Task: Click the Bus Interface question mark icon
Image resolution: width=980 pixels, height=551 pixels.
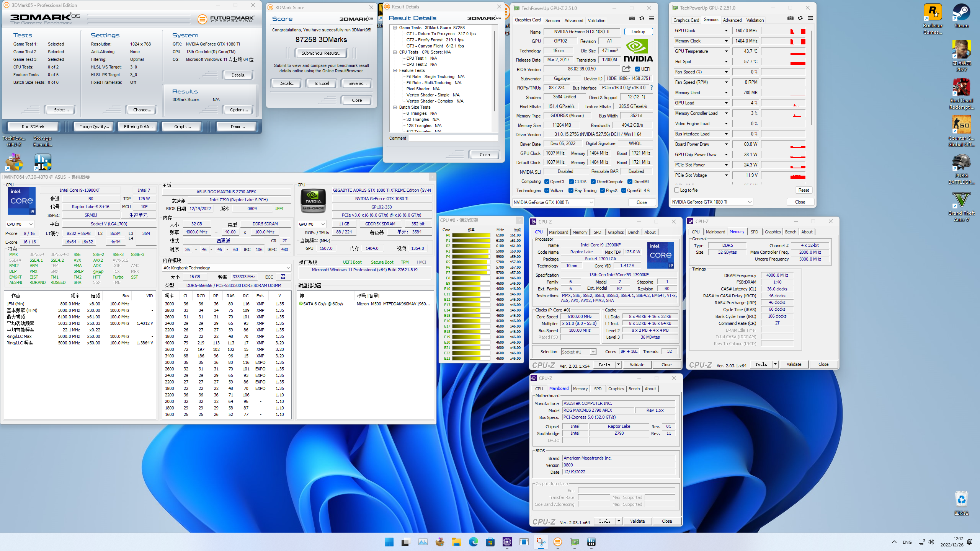Action: click(x=651, y=88)
